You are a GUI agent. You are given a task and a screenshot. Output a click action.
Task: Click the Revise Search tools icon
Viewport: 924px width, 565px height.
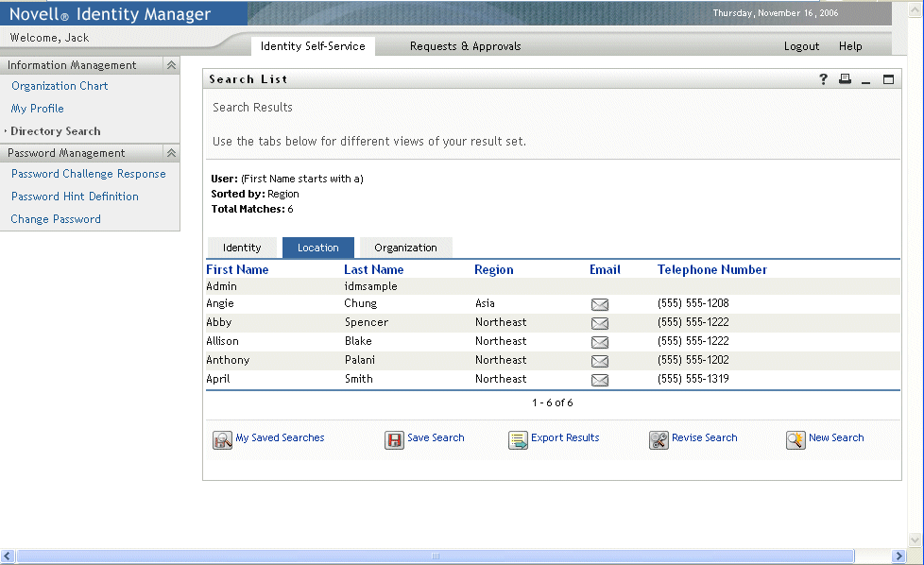659,440
